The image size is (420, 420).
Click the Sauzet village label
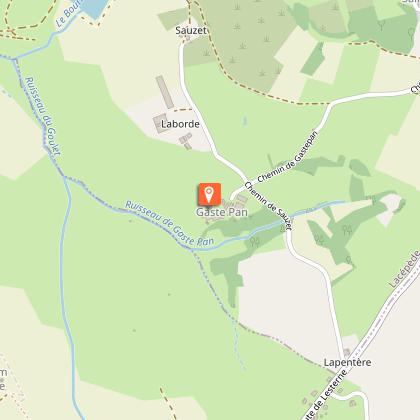point(191,30)
